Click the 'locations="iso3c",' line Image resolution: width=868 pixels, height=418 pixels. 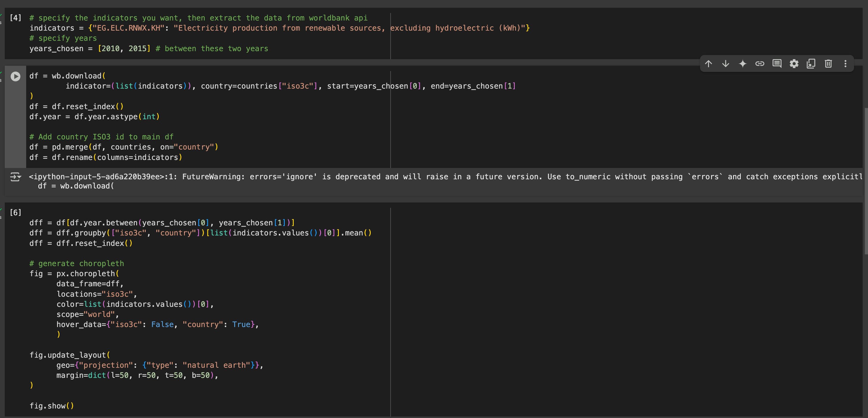[97, 294]
